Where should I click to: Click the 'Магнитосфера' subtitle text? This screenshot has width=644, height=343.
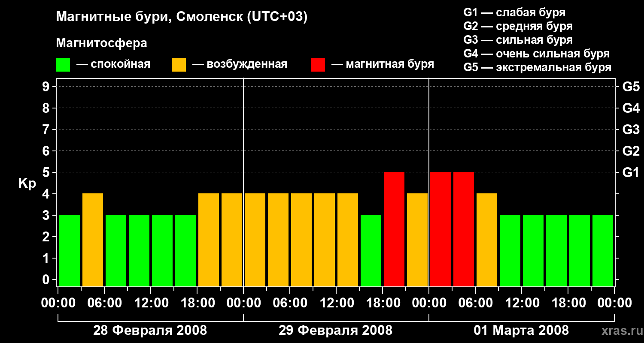[101, 43]
